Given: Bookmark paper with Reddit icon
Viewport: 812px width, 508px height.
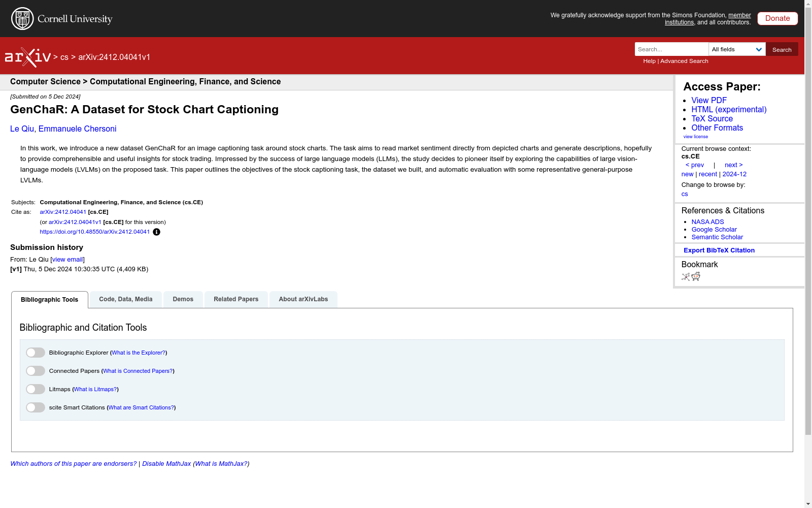Looking at the screenshot, I should click(x=696, y=276).
